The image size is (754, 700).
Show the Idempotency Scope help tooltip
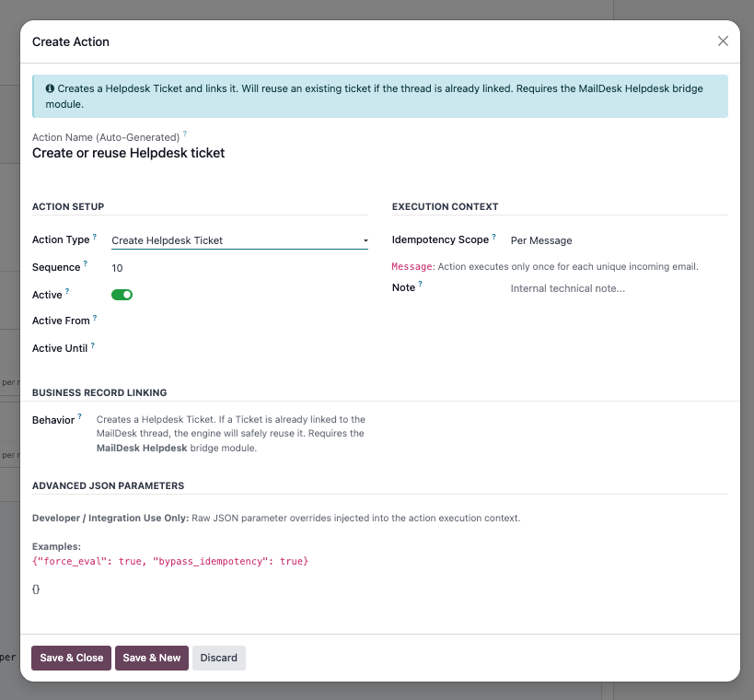[x=493, y=236]
